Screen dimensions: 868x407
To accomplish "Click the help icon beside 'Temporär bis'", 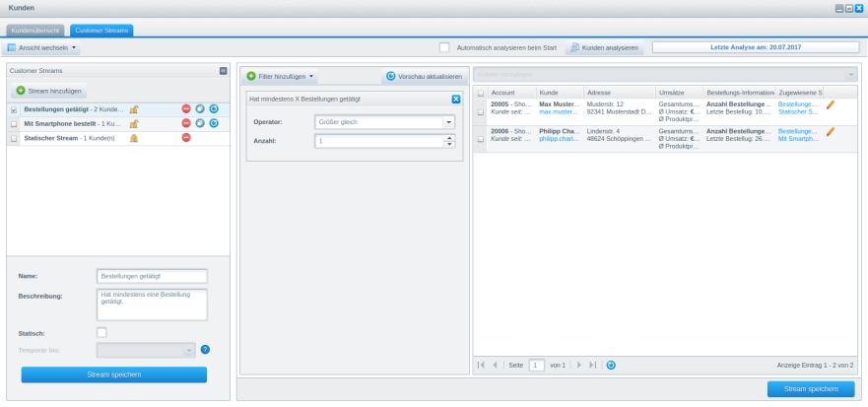I will [x=205, y=349].
